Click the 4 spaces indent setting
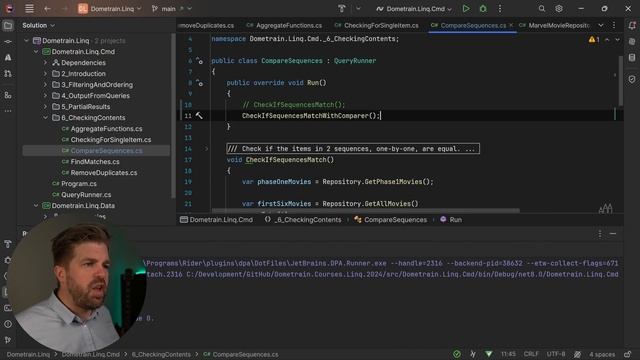This screenshot has height=360, width=640. pyautogui.click(x=602, y=354)
